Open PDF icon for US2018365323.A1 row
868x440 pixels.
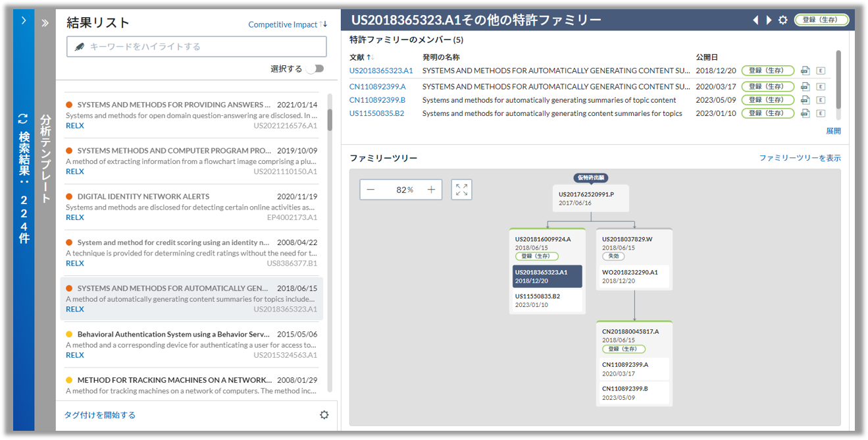pos(805,70)
